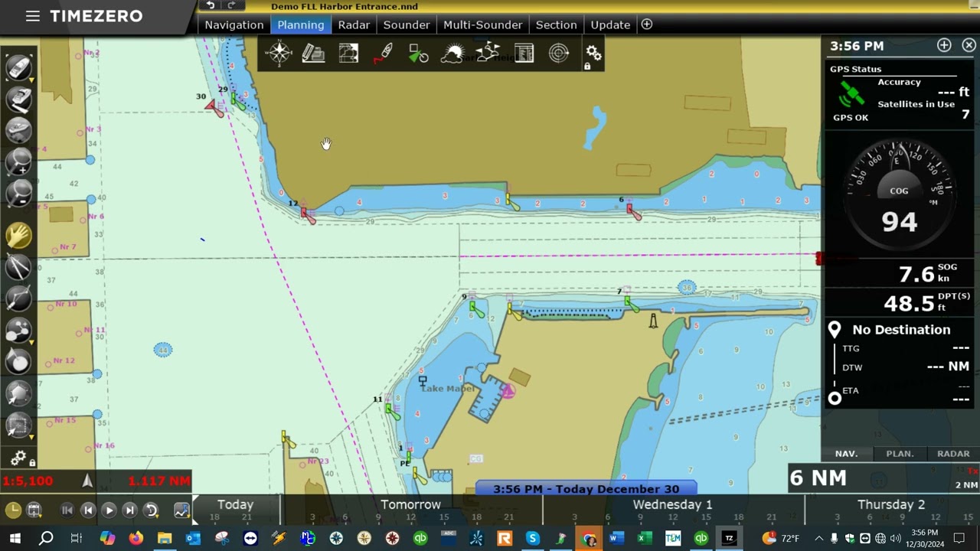Open the left toolbar settings gears
Image resolution: width=980 pixels, height=551 pixels.
[19, 458]
